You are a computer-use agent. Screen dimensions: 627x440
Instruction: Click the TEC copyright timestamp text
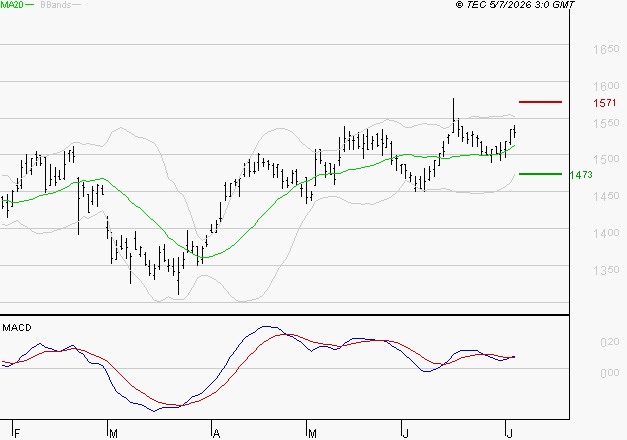pos(515,5)
